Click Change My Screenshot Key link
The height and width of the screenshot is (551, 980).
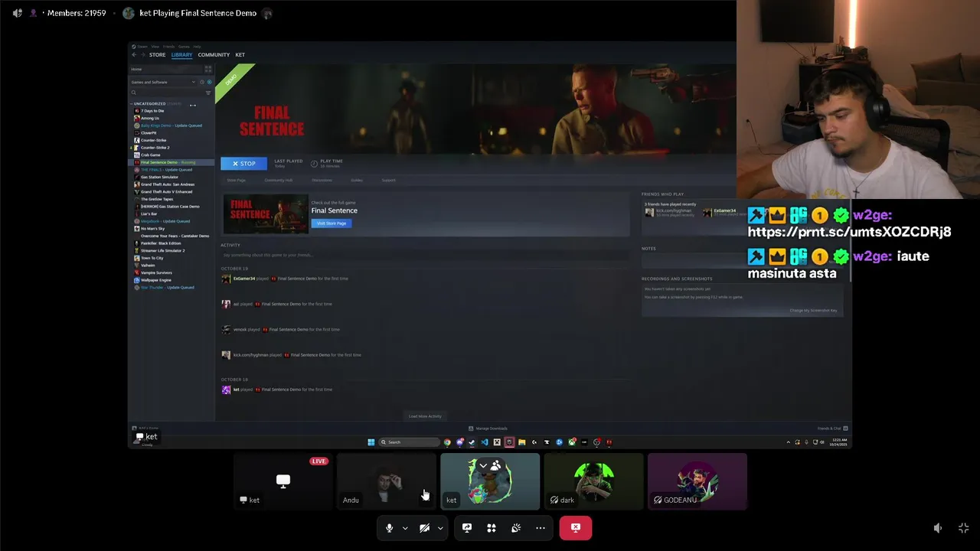click(813, 310)
